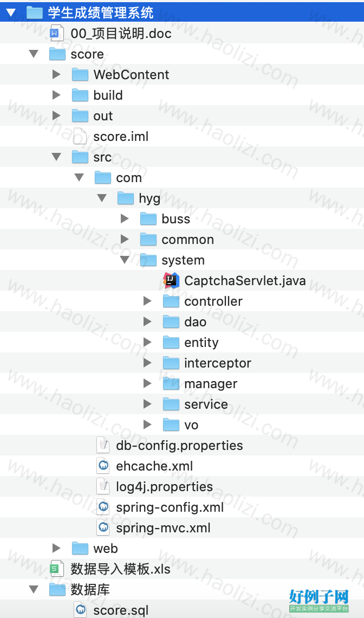364x618 pixels.
Task: Collapse the 学生成绩管理系统 root folder
Action: [x=11, y=12]
